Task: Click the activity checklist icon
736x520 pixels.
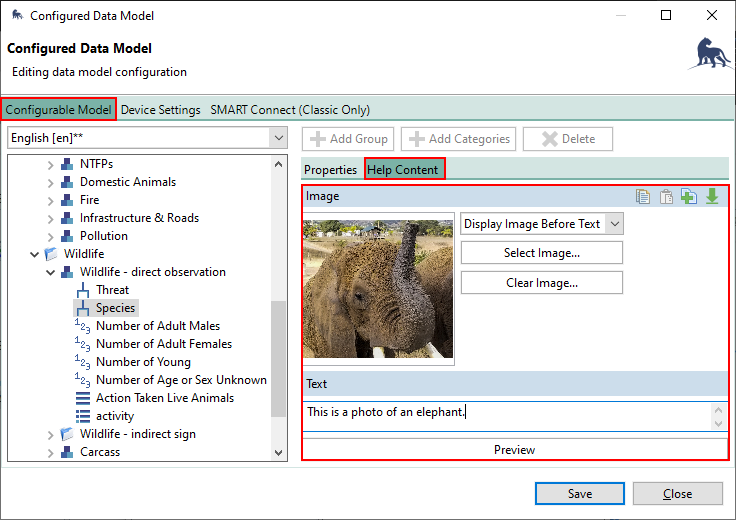Action: click(83, 416)
